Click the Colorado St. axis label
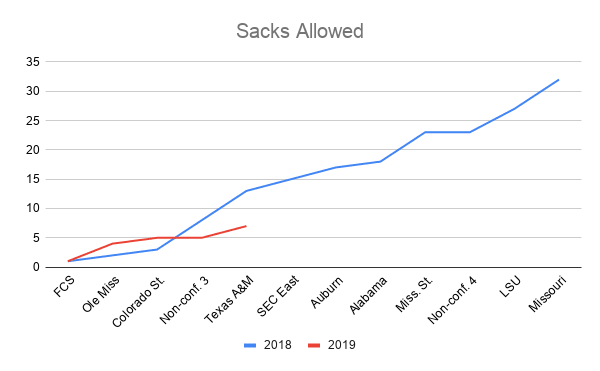The height and width of the screenshot is (371, 600). point(139,302)
